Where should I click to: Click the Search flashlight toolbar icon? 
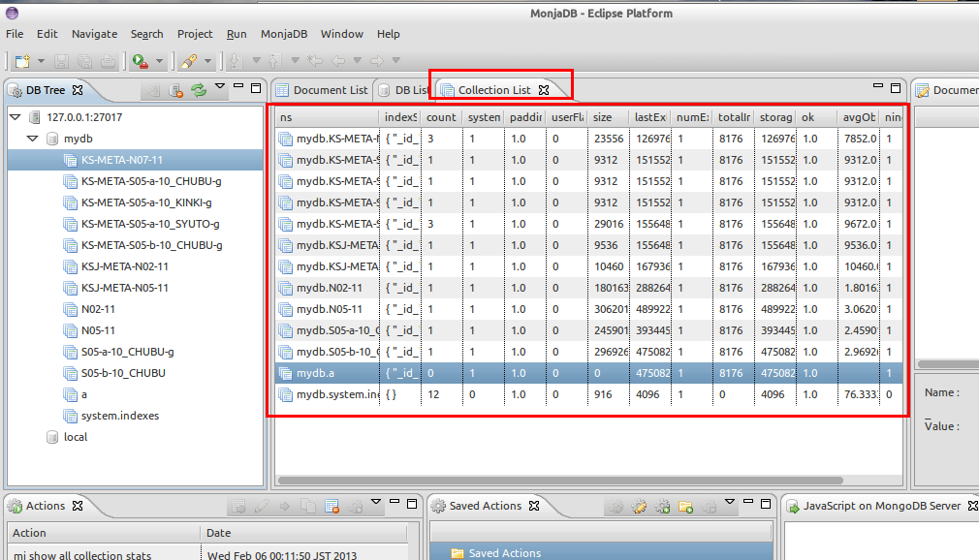(x=189, y=61)
